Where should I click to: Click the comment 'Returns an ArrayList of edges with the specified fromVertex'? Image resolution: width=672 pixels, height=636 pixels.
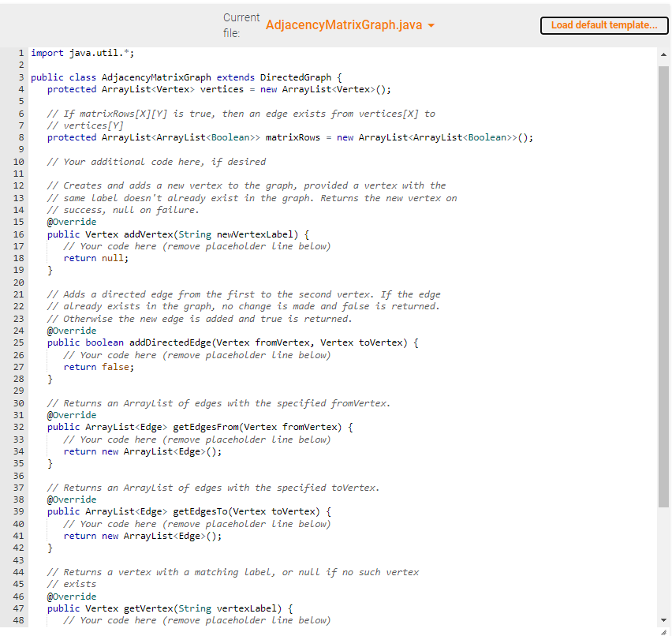point(218,403)
